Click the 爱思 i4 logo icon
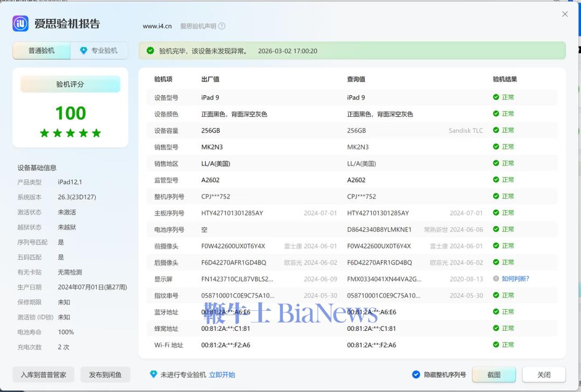Viewport: 581px width, 392px height. coord(20,24)
